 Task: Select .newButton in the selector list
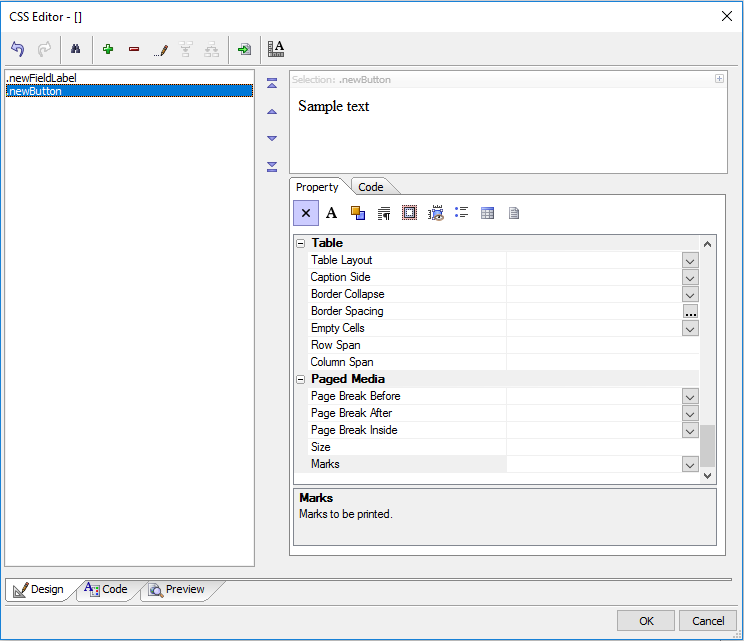pyautogui.click(x=129, y=91)
